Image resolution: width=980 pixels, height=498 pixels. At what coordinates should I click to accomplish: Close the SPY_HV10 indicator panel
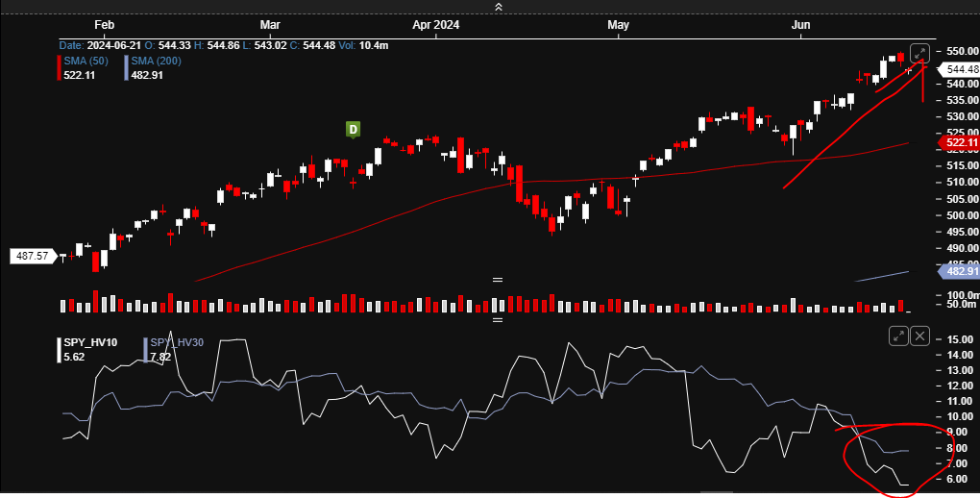click(x=920, y=336)
